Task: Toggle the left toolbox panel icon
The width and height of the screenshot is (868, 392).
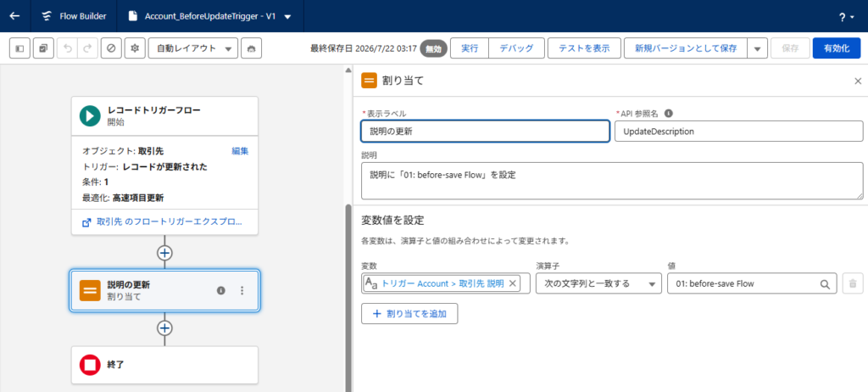Action: (x=20, y=48)
